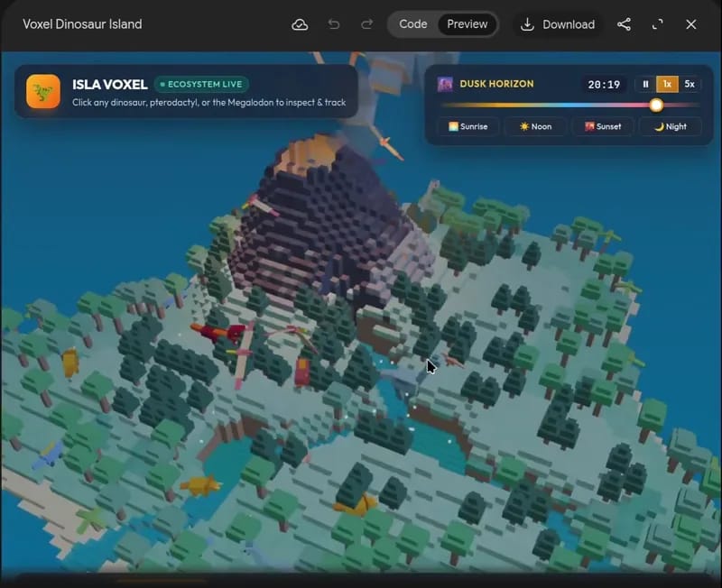Image resolution: width=722 pixels, height=588 pixels.
Task: Jump to Sunrise time preset
Action: point(468,126)
